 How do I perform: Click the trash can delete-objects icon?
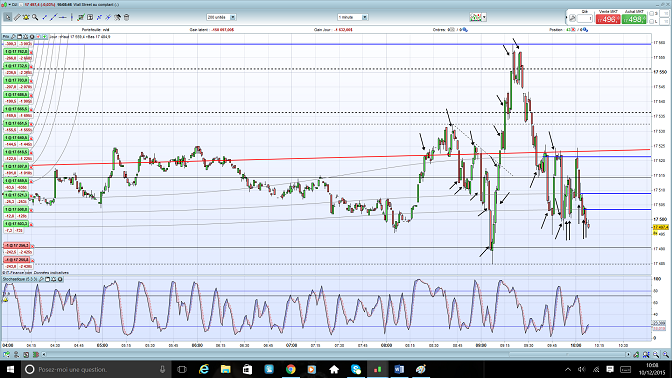[x=126, y=17]
